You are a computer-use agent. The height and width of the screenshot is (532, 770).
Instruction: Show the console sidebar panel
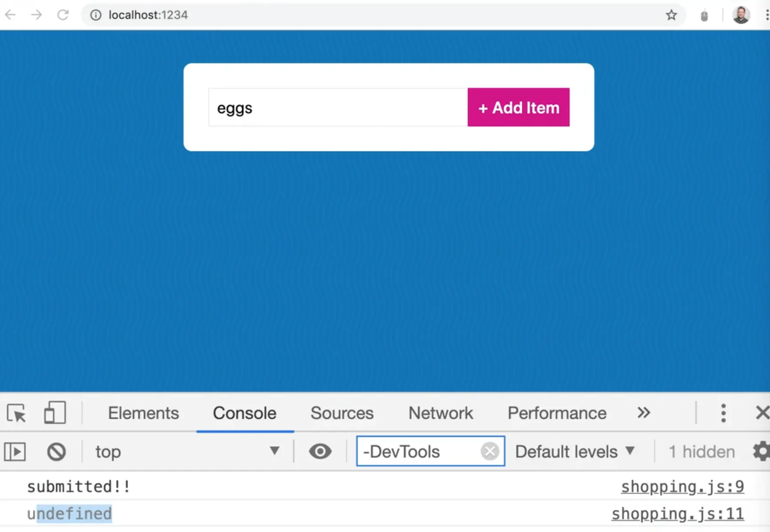pos(15,452)
